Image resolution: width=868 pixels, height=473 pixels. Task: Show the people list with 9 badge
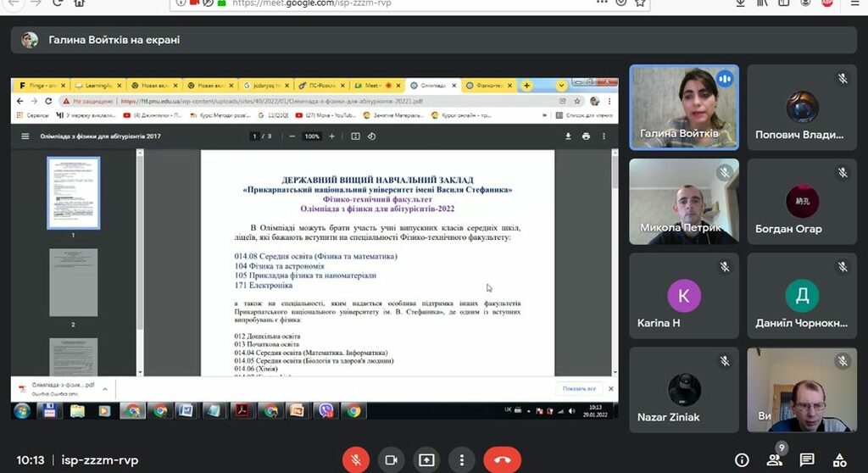(774, 460)
